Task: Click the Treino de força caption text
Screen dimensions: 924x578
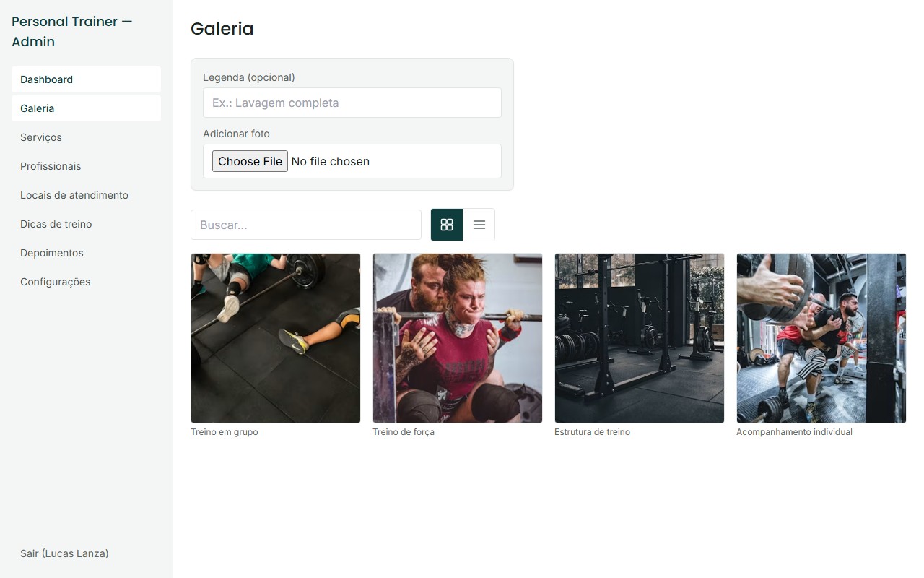Action: coord(404,432)
